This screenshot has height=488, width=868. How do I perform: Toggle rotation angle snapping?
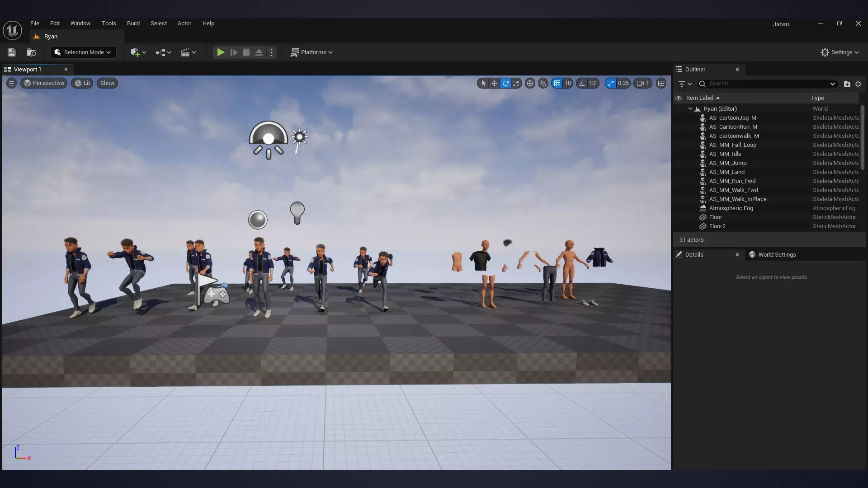[582, 83]
